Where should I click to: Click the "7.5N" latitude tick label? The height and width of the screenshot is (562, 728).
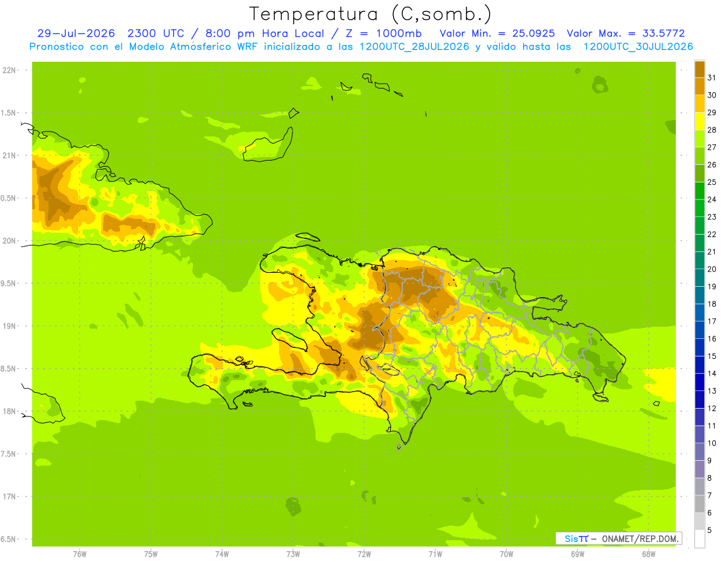point(9,454)
